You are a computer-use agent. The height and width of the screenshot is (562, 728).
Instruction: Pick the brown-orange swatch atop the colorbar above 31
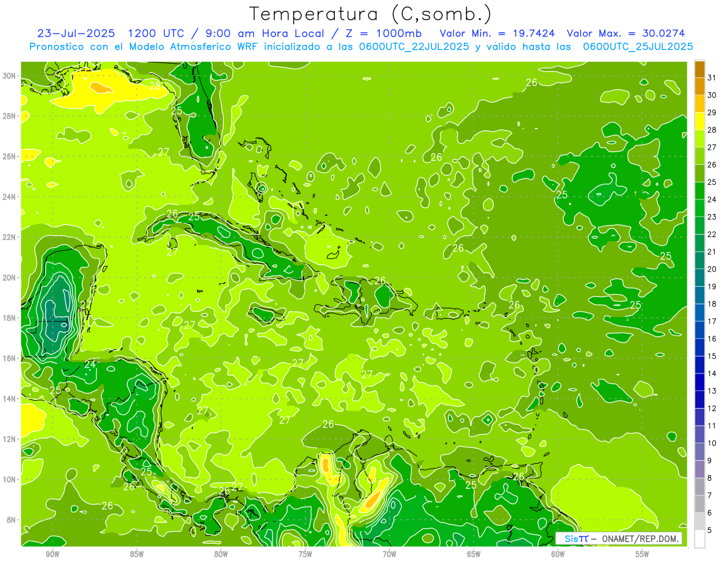699,69
